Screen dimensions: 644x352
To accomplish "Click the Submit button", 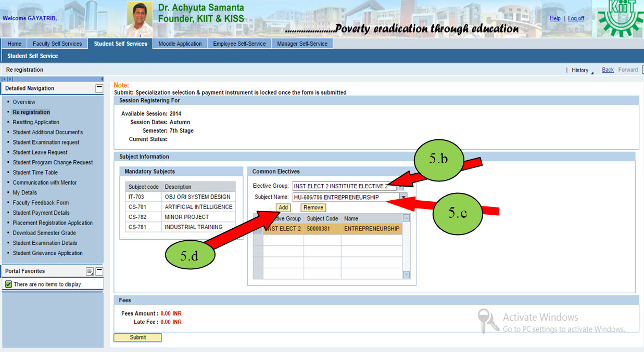I will [x=137, y=337].
